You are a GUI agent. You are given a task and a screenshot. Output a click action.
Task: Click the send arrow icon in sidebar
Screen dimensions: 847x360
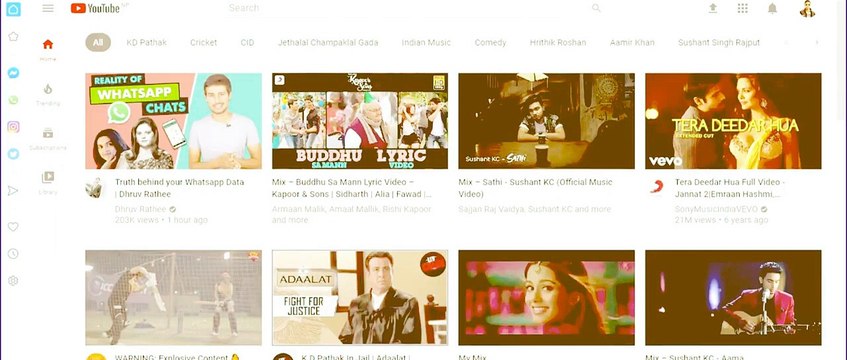pyautogui.click(x=13, y=190)
